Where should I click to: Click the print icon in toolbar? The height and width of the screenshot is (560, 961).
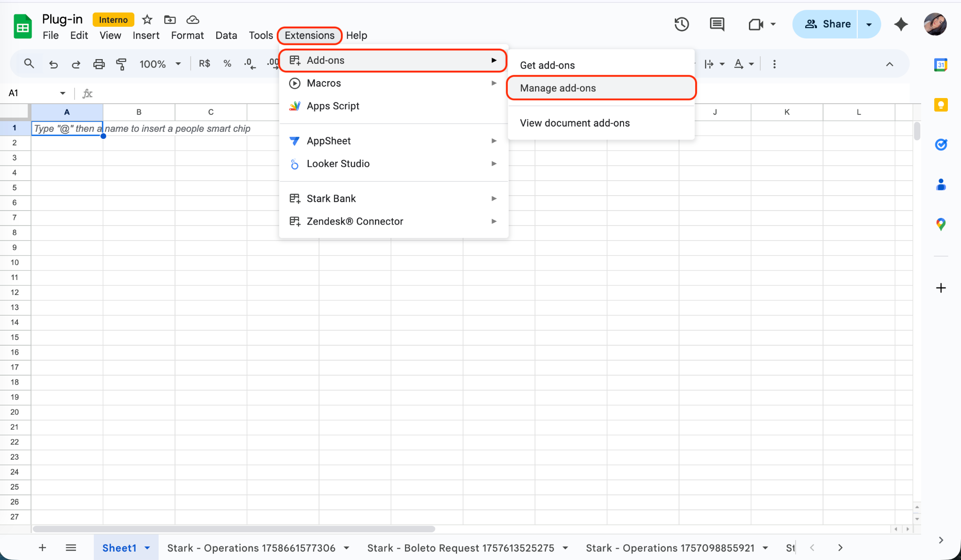[x=99, y=64]
